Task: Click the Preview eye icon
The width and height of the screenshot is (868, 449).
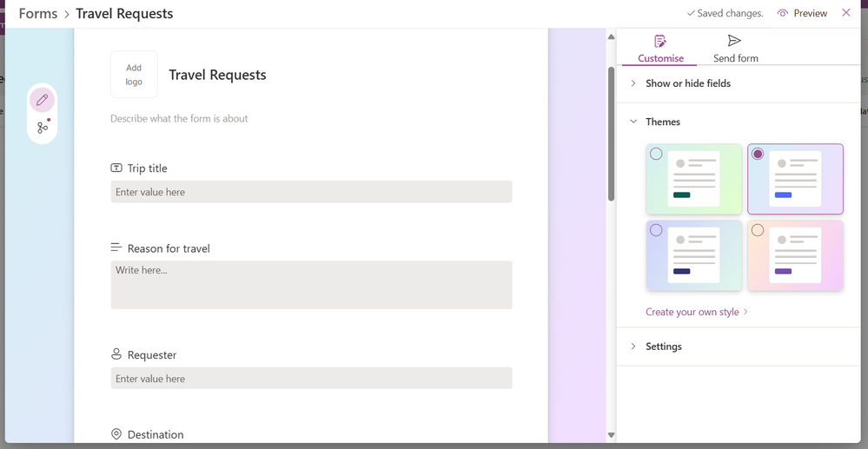Action: coord(782,13)
